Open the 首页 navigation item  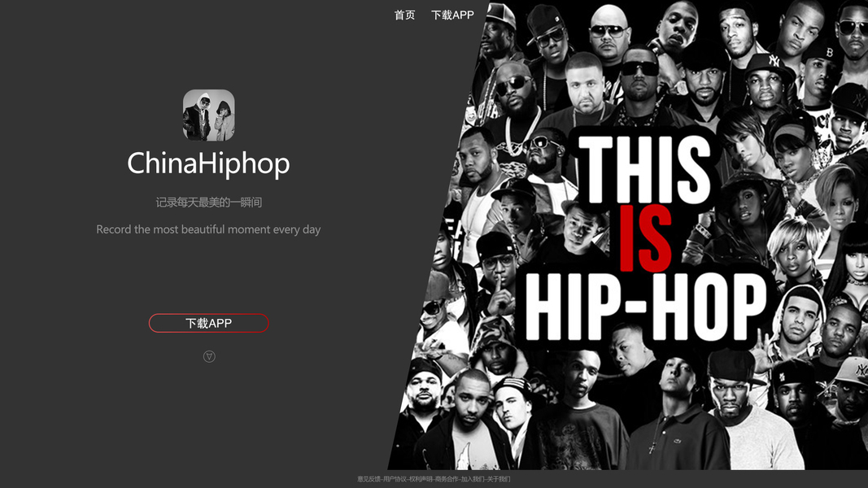tap(404, 15)
